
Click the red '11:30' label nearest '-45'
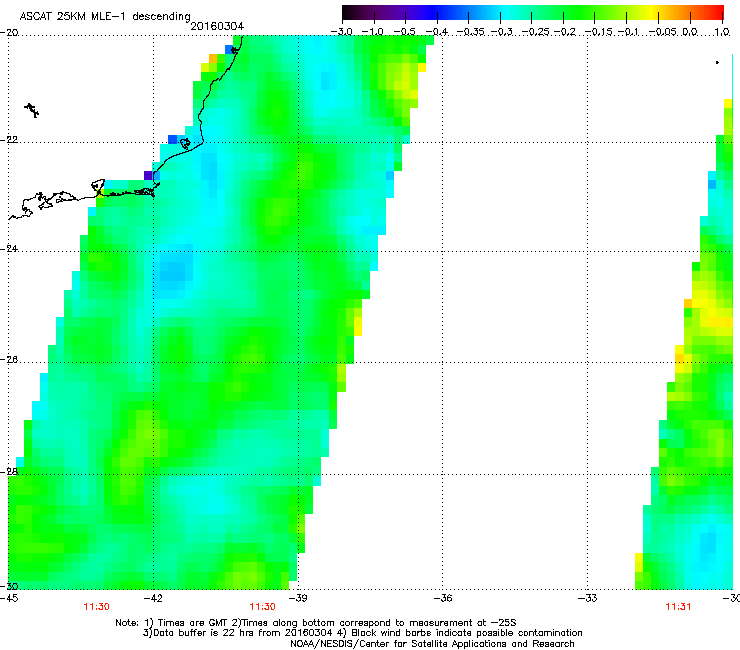pyautogui.click(x=97, y=607)
